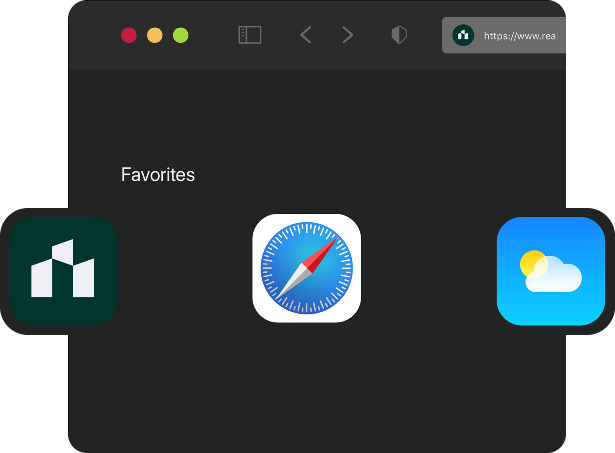Click the https://www.rea URL text
The height and width of the screenshot is (453, 615).
(x=518, y=35)
